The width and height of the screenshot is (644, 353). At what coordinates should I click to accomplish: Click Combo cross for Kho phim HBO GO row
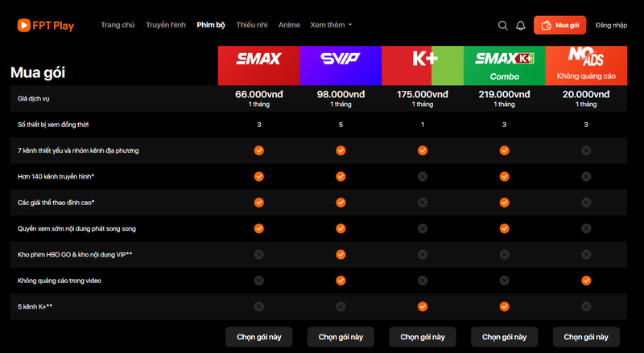[505, 254]
